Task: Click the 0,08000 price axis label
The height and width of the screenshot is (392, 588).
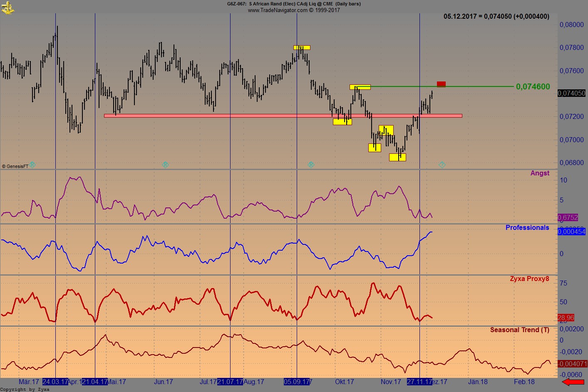Action: pyautogui.click(x=572, y=25)
